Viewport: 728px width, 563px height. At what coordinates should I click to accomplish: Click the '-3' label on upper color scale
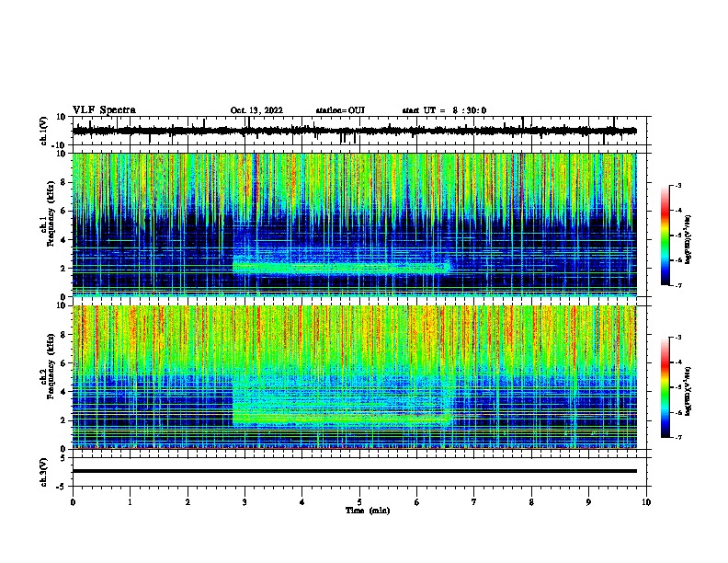(678, 186)
